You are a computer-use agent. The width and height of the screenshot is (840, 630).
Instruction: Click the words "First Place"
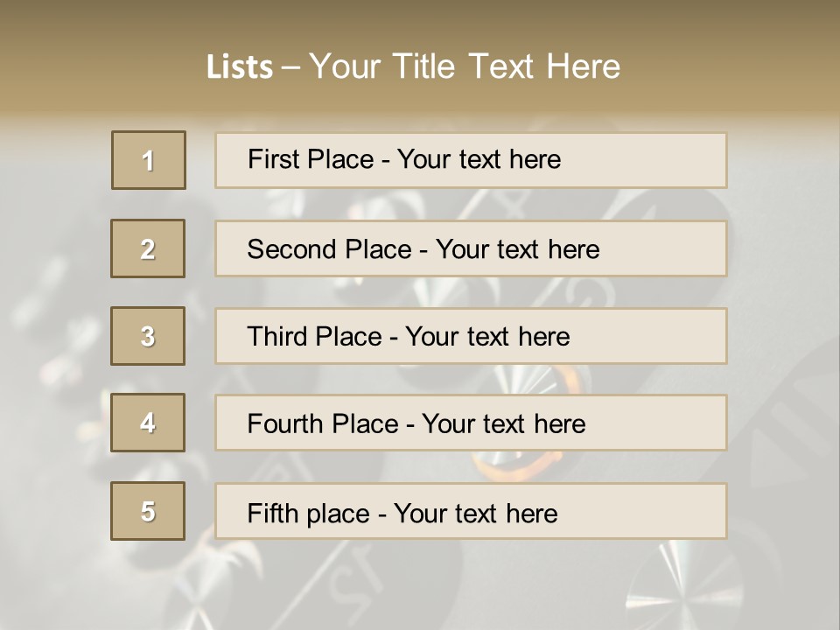pyautogui.click(x=311, y=159)
